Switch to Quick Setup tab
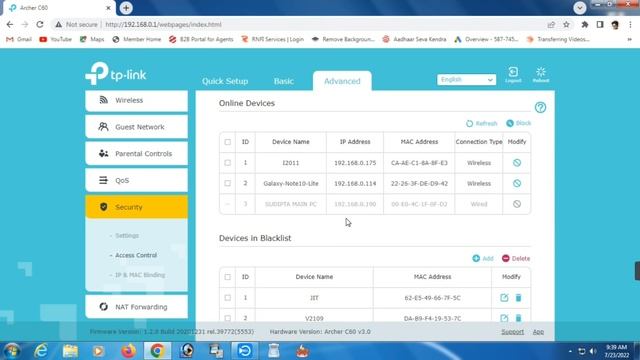 pyautogui.click(x=225, y=81)
